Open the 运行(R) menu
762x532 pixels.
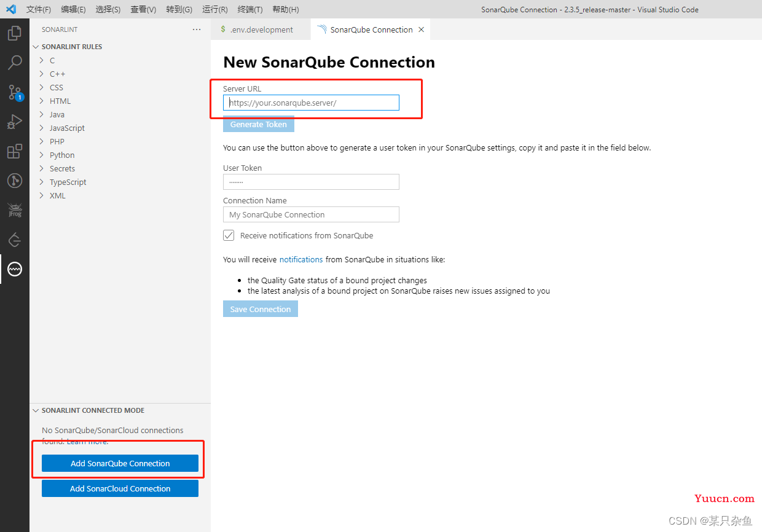pos(214,10)
